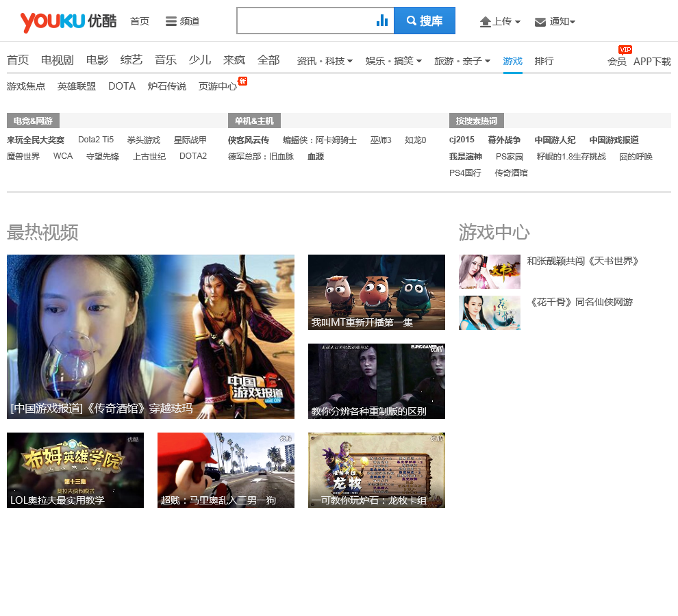
Task: Go to the 排行 nav tab
Action: 544,61
